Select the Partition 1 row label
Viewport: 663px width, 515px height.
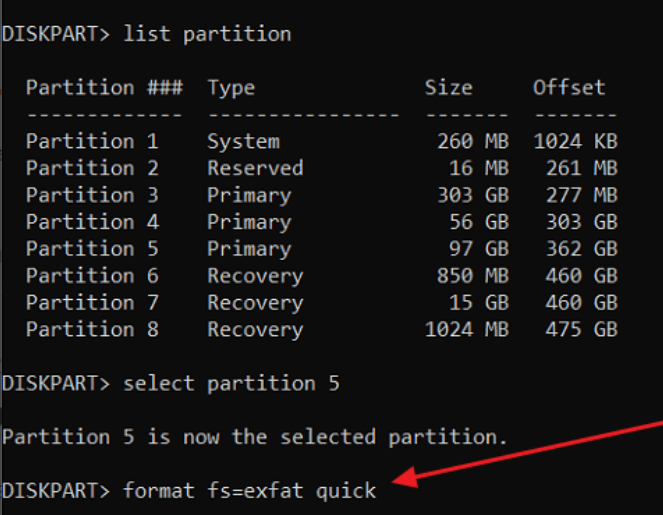pyautogui.click(x=92, y=141)
